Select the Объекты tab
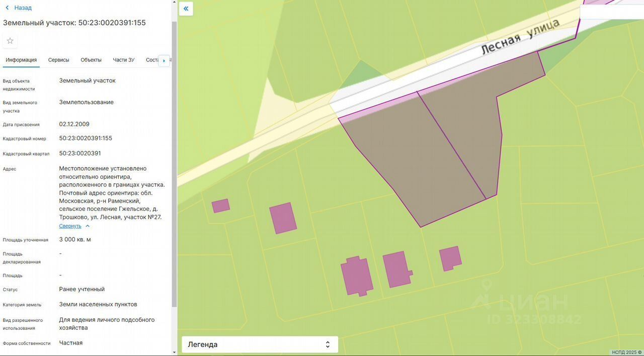644x356 pixels. [91, 60]
